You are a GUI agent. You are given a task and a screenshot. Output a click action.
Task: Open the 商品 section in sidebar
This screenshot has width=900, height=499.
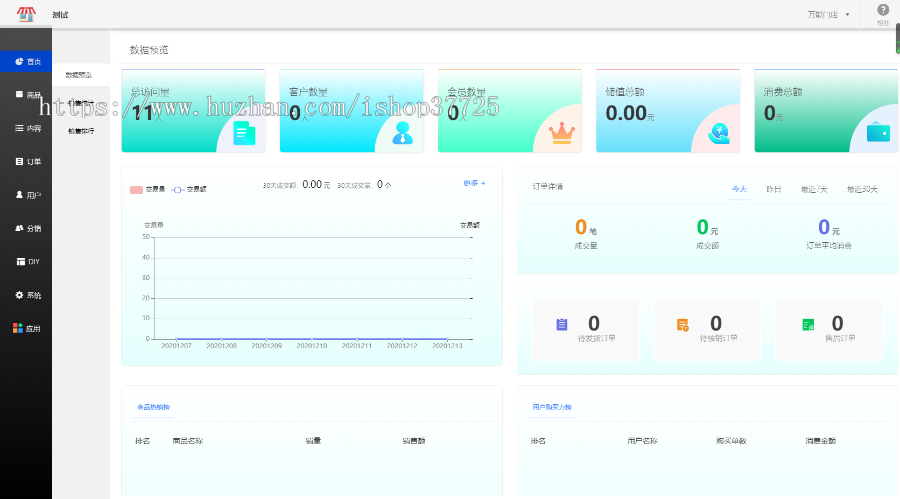coord(27,95)
